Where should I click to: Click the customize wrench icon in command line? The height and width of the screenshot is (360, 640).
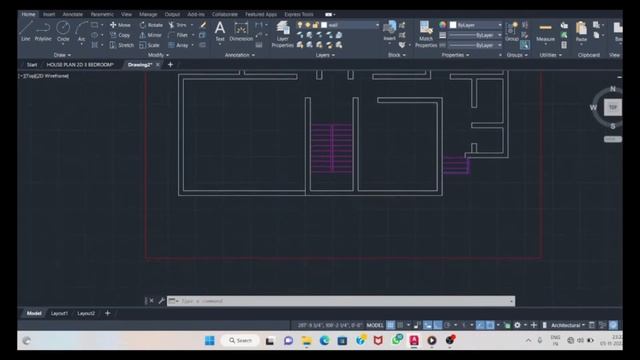[x=161, y=301]
